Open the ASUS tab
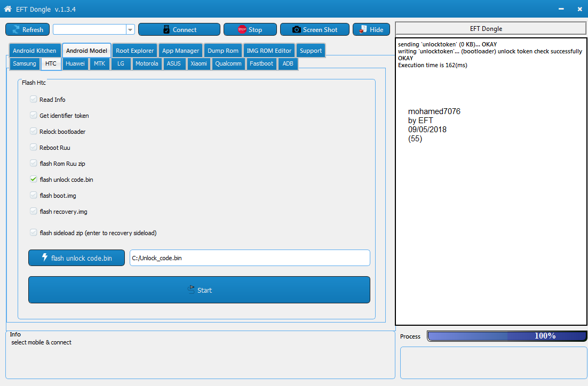This screenshot has width=588, height=386. (173, 63)
